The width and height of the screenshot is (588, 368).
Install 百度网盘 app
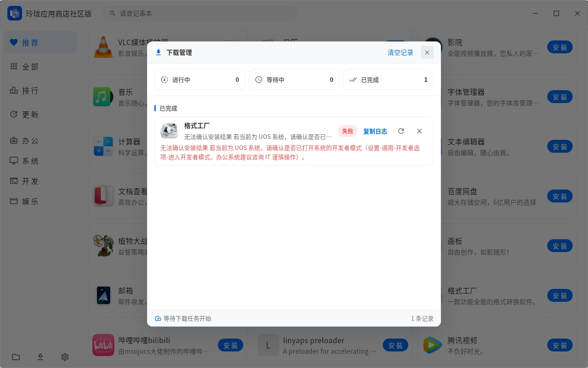(560, 196)
